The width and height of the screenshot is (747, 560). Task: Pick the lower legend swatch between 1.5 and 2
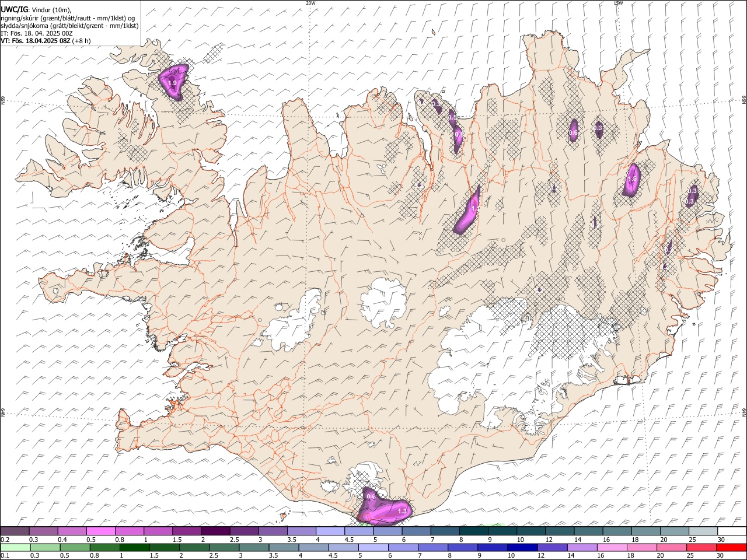click(165, 548)
